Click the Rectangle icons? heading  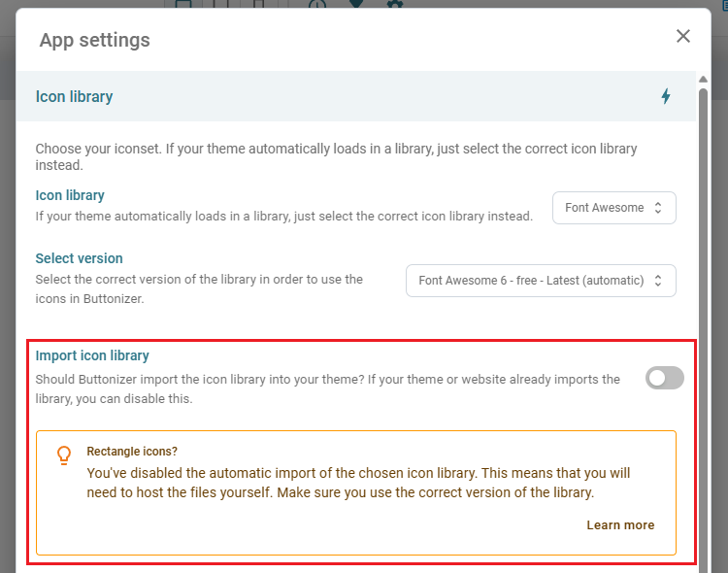[x=132, y=452]
